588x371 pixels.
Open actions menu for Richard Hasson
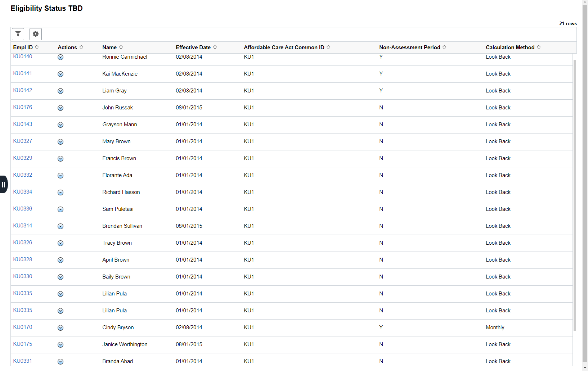[60, 193]
